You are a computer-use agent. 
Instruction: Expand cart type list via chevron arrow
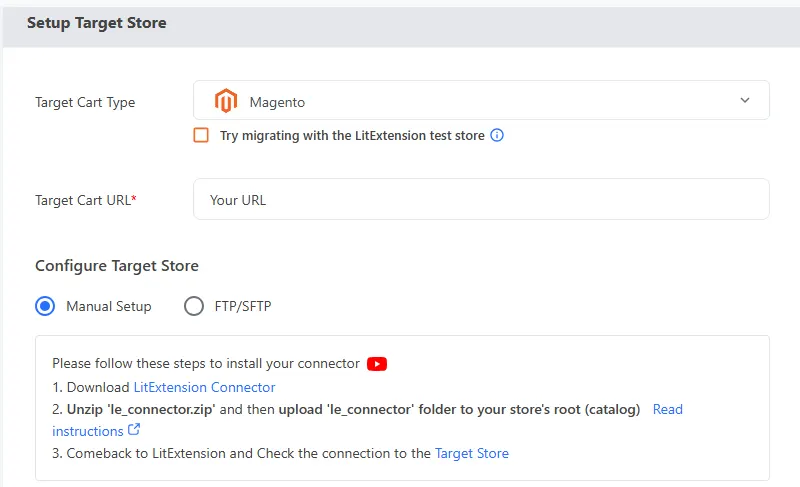point(745,100)
